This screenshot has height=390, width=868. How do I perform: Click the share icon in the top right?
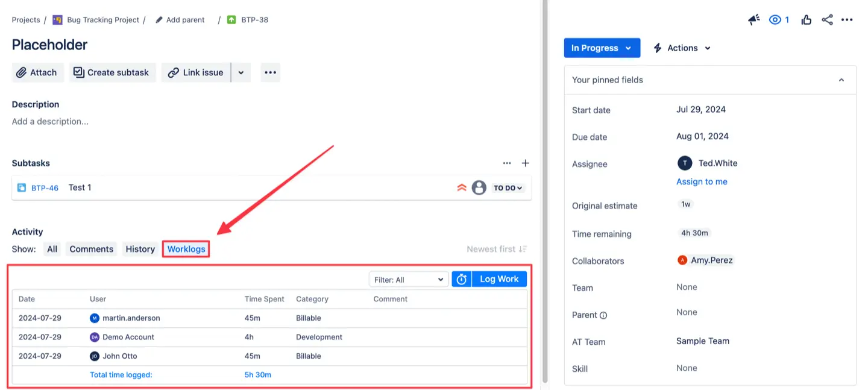827,19
